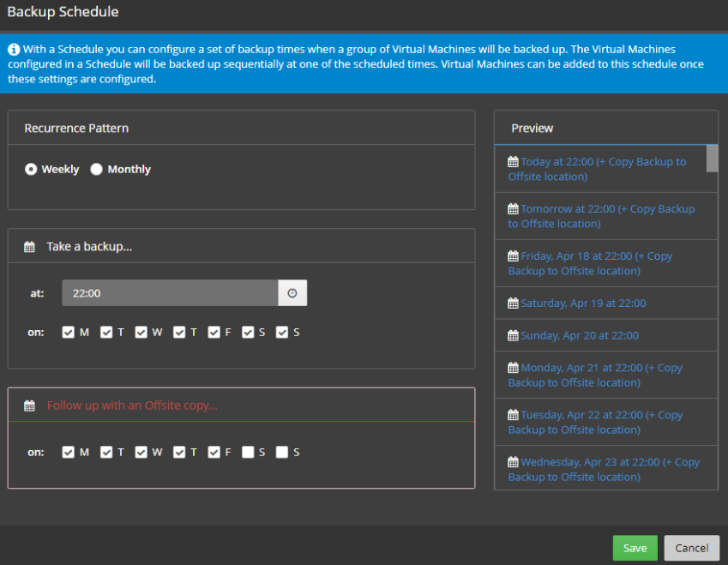
Task: Click calendar icon beside 'Follow up with an Offsite copy'
Action: tap(30, 406)
